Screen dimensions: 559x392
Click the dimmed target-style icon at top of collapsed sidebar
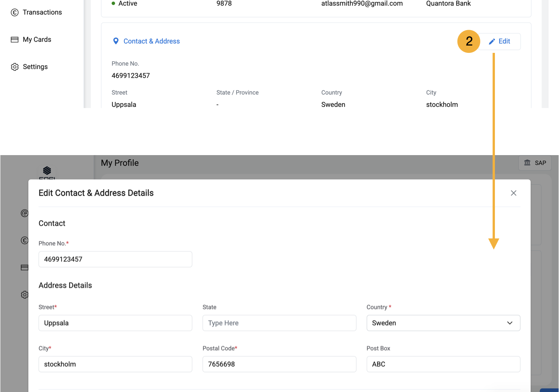(x=25, y=213)
